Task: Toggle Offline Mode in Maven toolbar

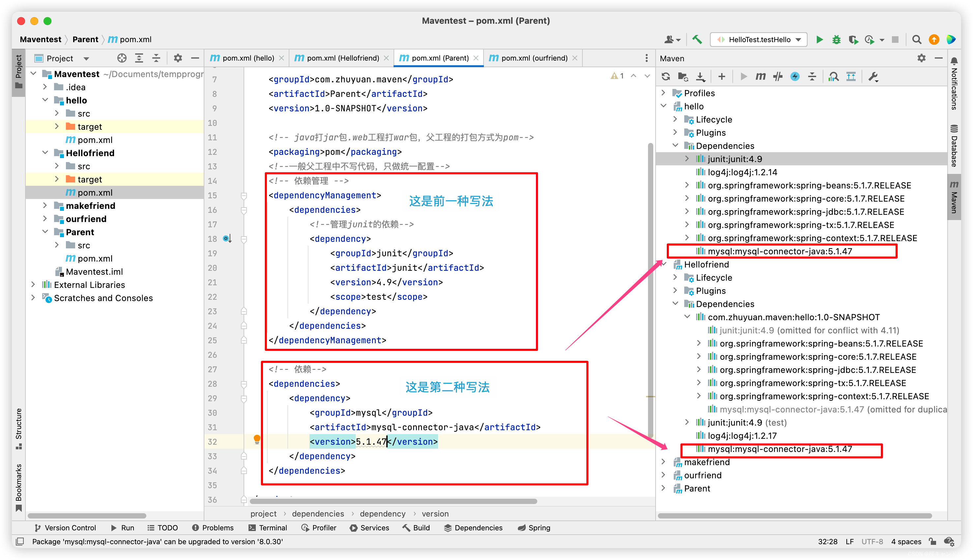Action: [x=778, y=76]
